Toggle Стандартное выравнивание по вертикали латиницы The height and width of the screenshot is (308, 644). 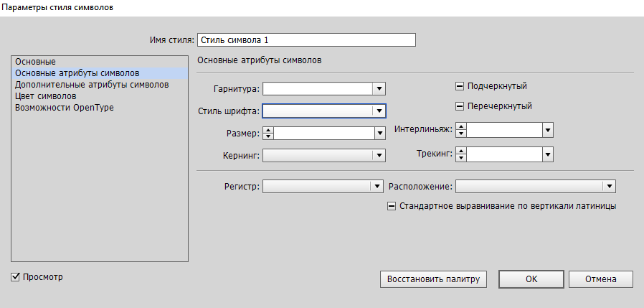[392, 206]
